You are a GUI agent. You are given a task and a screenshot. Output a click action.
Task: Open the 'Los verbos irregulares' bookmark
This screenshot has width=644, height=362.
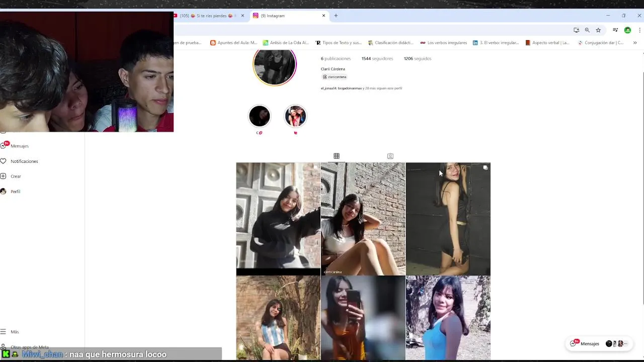pyautogui.click(x=443, y=43)
